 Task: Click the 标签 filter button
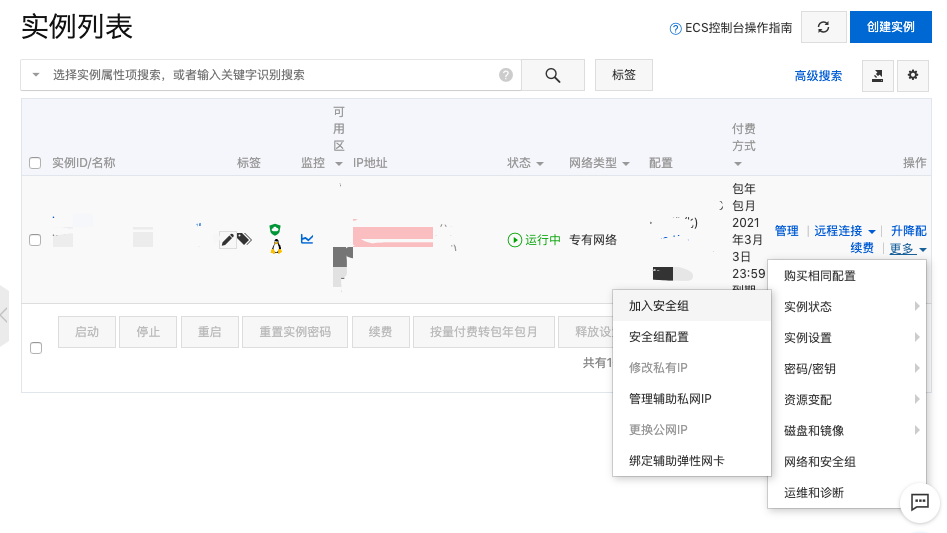(623, 75)
